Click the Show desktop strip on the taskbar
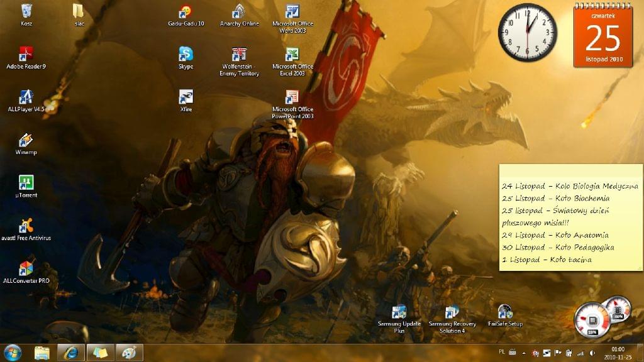644x362 pixels. (x=640, y=353)
